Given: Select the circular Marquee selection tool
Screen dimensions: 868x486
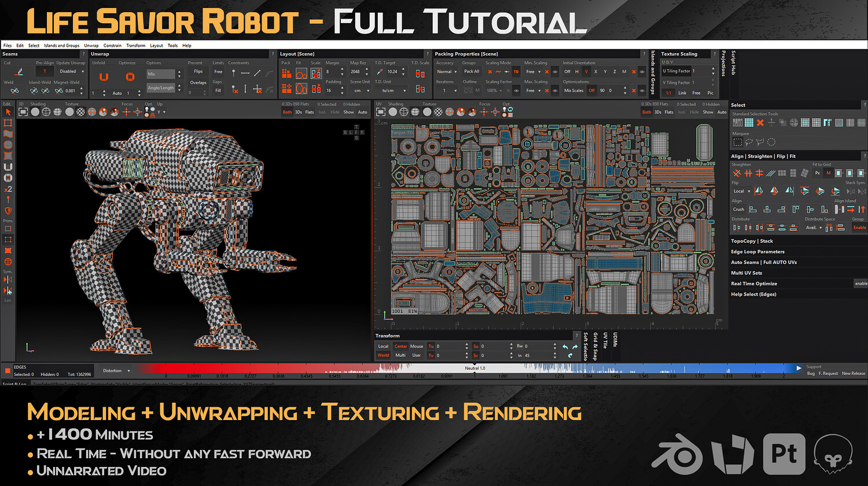Looking at the screenshot, I should pos(771,142).
